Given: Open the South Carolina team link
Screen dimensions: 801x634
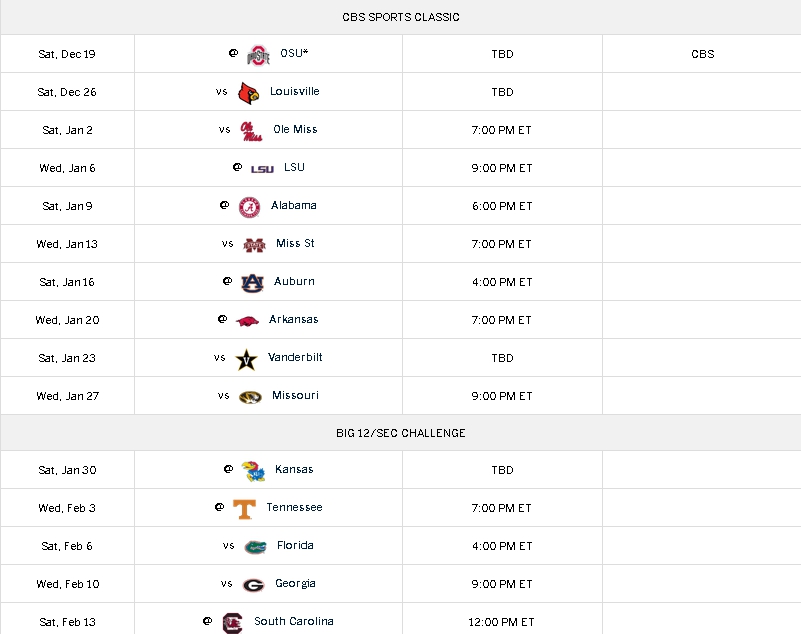Looking at the screenshot, I should pyautogui.click(x=294, y=621).
